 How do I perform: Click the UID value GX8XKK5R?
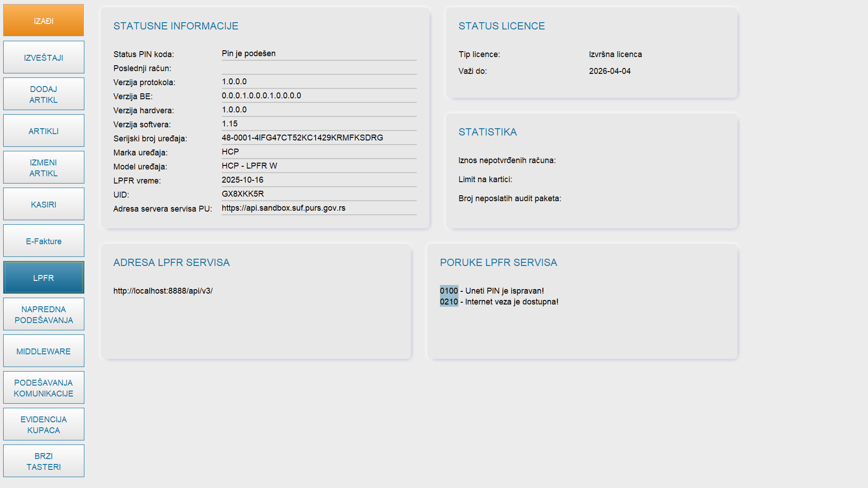click(243, 194)
